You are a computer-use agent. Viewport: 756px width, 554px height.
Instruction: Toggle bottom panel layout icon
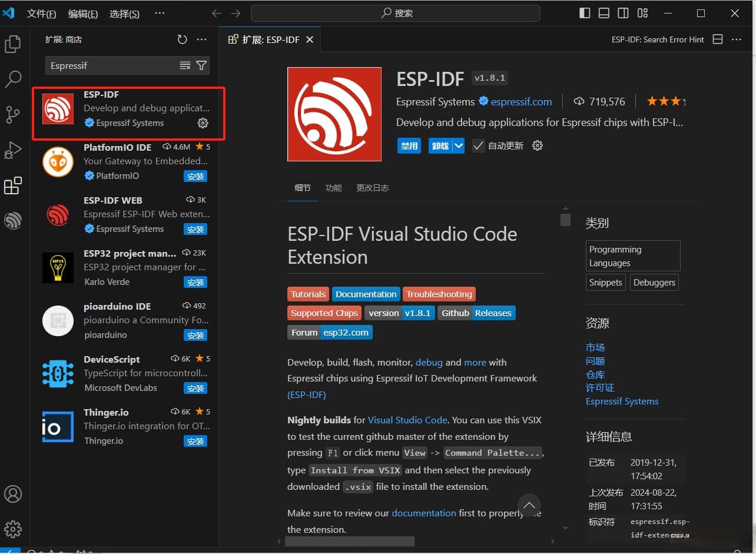(x=604, y=13)
